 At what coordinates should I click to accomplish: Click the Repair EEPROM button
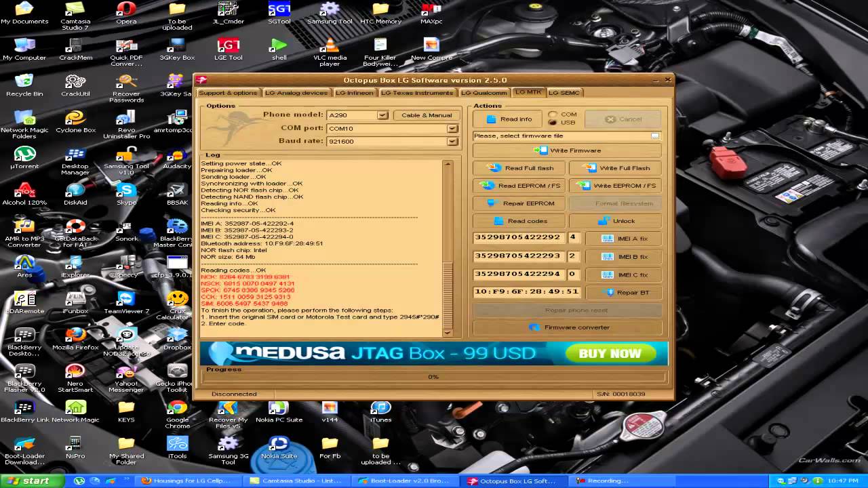click(x=519, y=203)
